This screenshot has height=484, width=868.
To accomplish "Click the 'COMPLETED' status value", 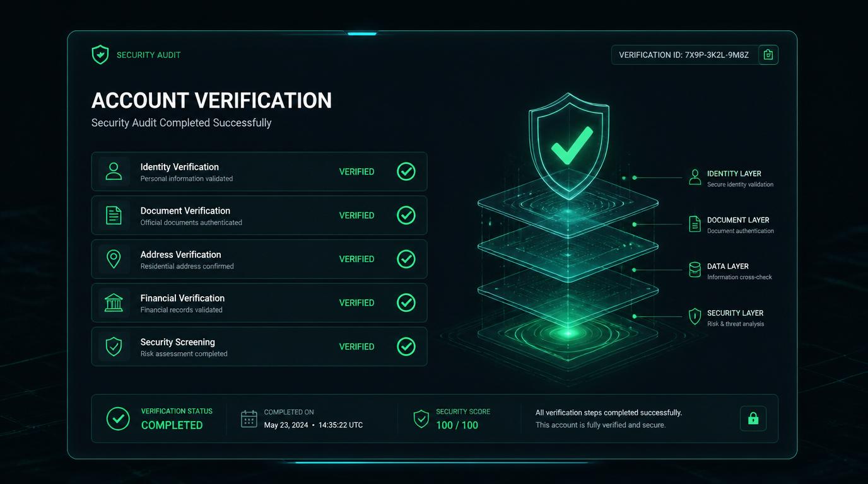I will tap(172, 425).
